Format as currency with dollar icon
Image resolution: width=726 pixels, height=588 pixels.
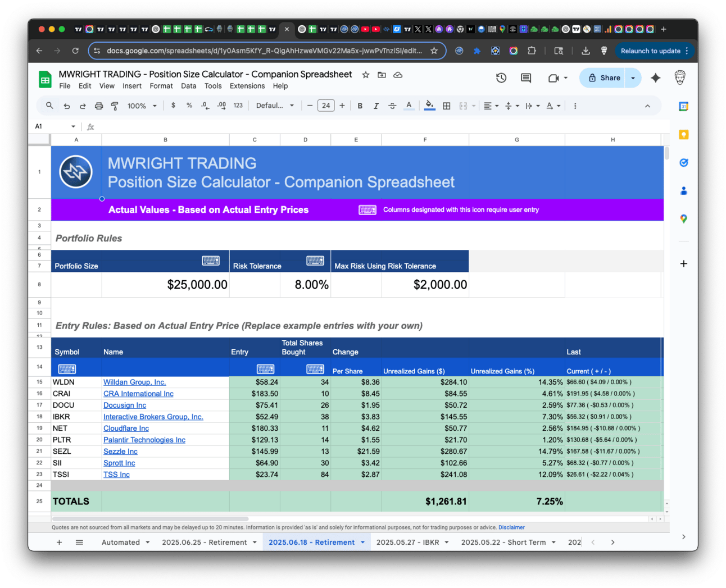tap(173, 105)
